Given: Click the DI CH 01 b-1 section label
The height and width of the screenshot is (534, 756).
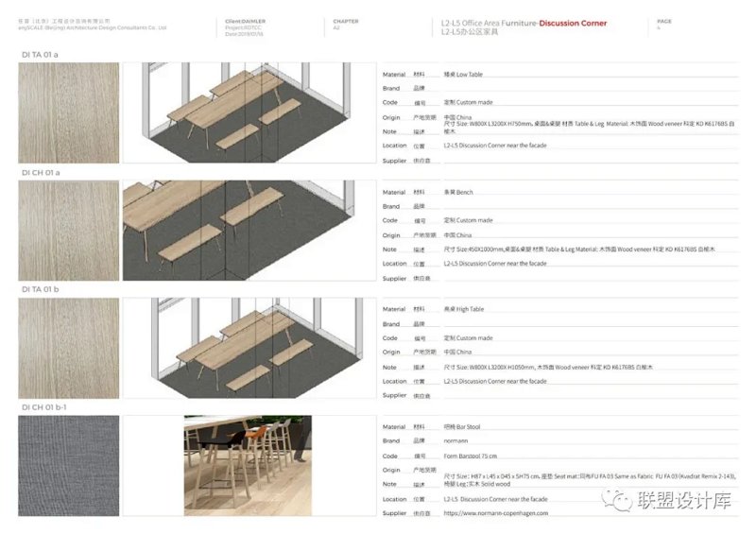Looking at the screenshot, I should (43, 407).
